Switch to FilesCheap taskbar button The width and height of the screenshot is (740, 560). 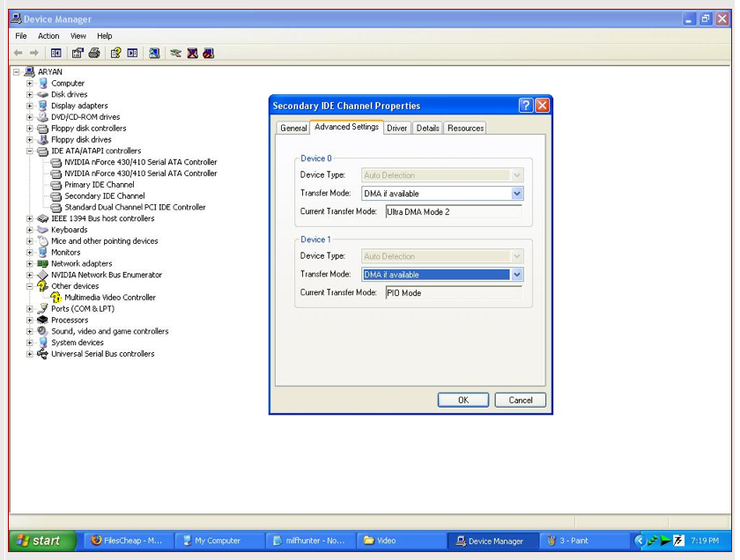pos(128,541)
